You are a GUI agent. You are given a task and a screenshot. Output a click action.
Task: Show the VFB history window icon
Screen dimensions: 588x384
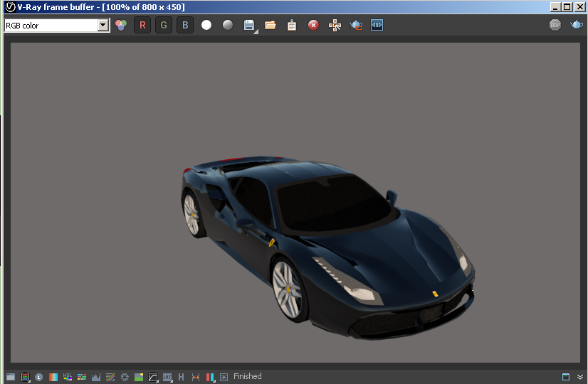pyautogui.click(x=11, y=377)
